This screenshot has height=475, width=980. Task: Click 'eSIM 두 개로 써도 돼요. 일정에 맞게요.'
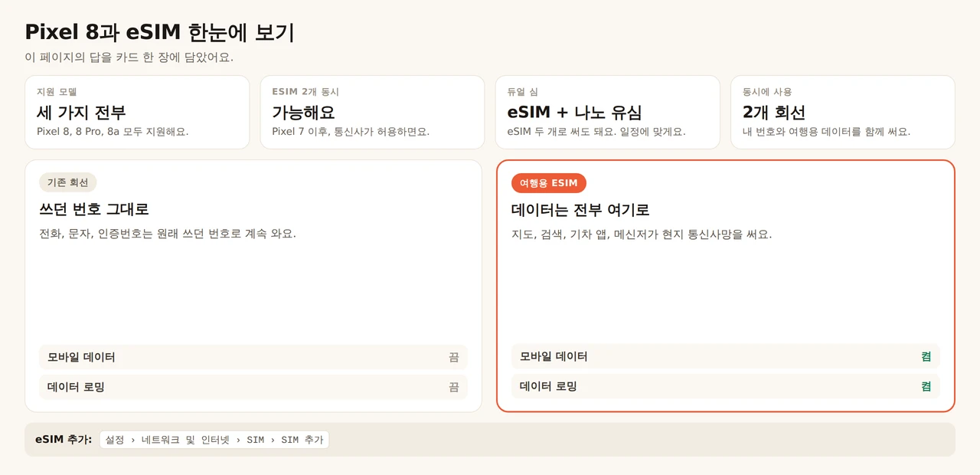click(596, 132)
